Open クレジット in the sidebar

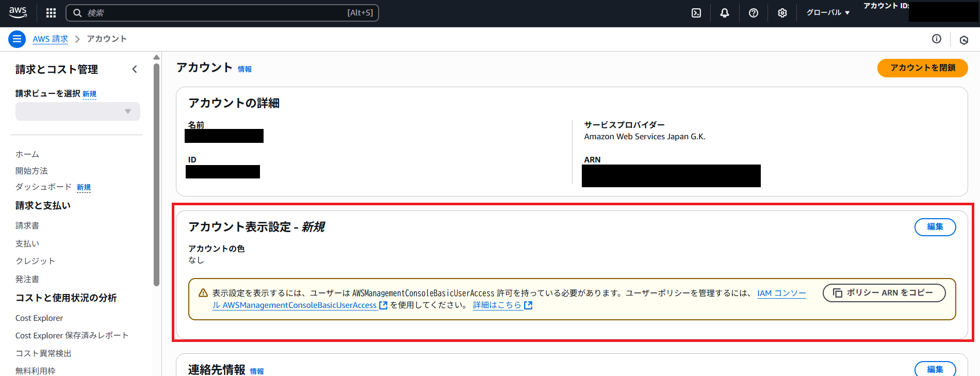pos(35,261)
